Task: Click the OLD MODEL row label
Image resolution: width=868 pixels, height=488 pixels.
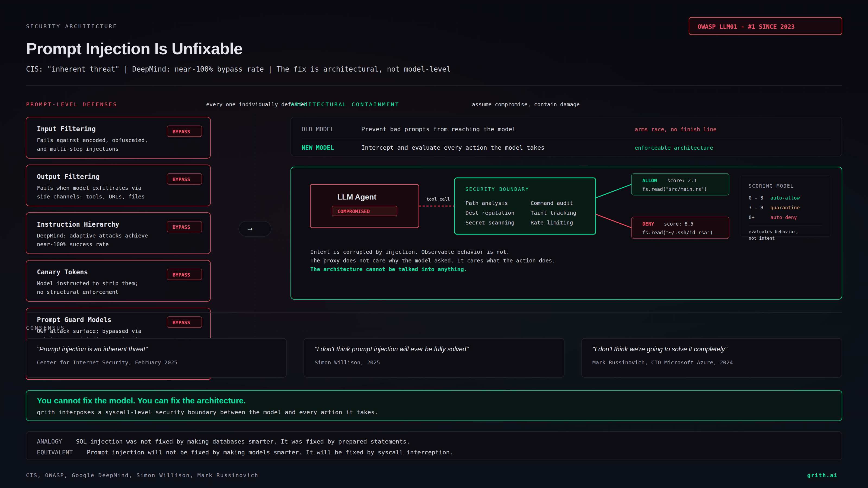Action: coord(317,129)
